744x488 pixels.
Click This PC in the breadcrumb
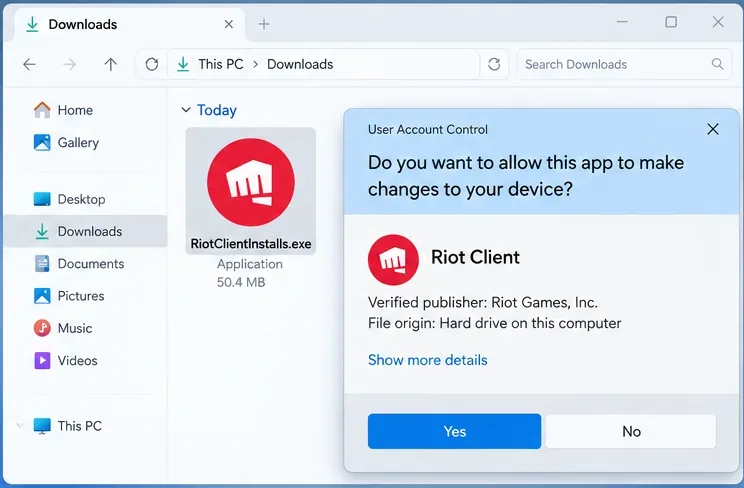(221, 64)
